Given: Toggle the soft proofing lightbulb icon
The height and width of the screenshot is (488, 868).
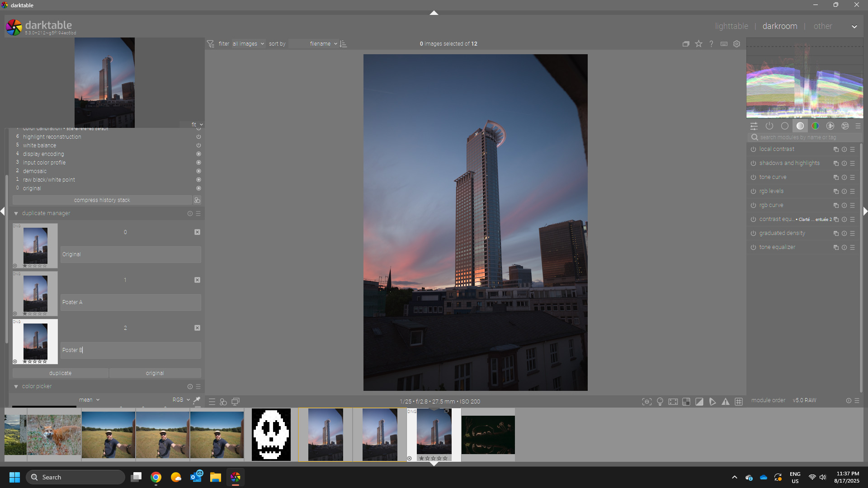Looking at the screenshot, I should tap(660, 402).
